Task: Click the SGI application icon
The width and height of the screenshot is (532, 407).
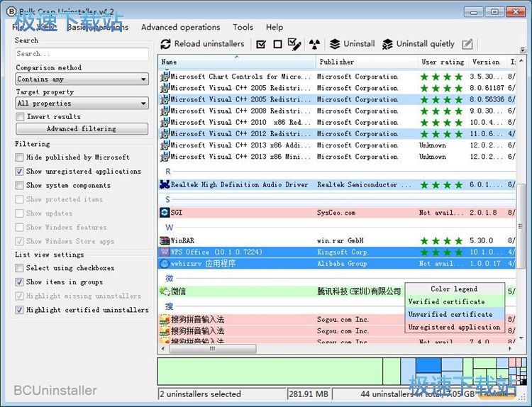Action: click(165, 213)
